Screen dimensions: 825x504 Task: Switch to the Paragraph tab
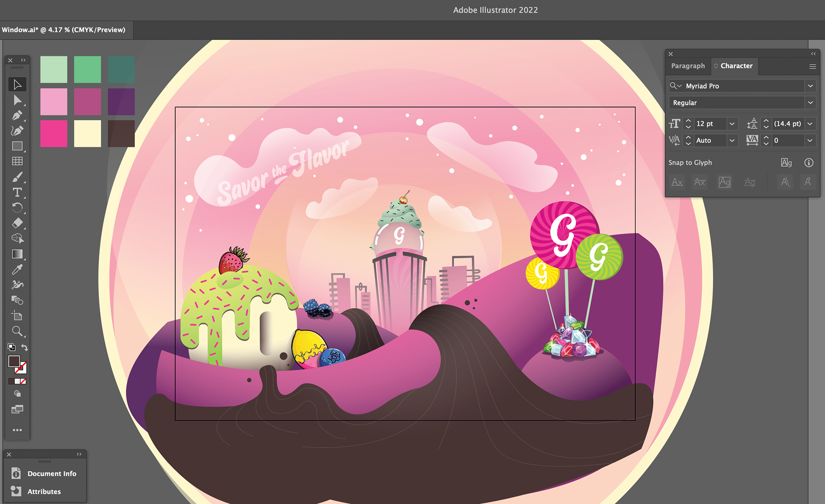click(688, 66)
